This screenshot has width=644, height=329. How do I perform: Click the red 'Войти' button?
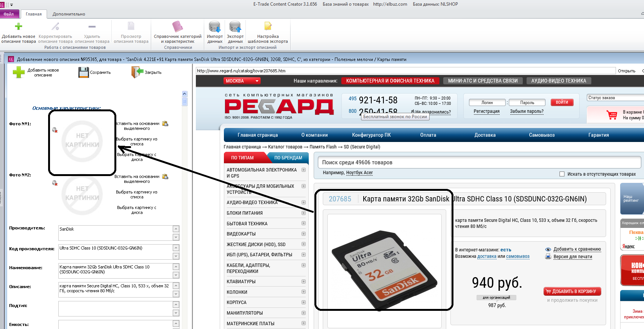[x=562, y=103]
